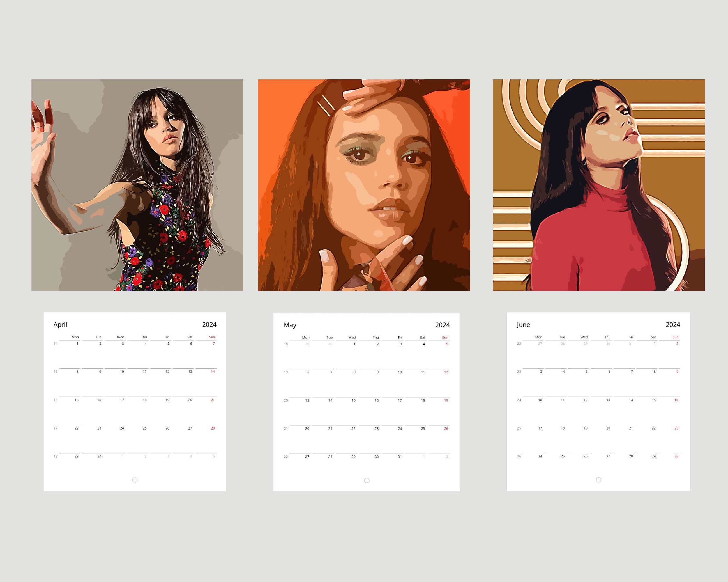This screenshot has width=728, height=582.
Task: Select the June red turtleneck illustration
Action: click(x=599, y=185)
